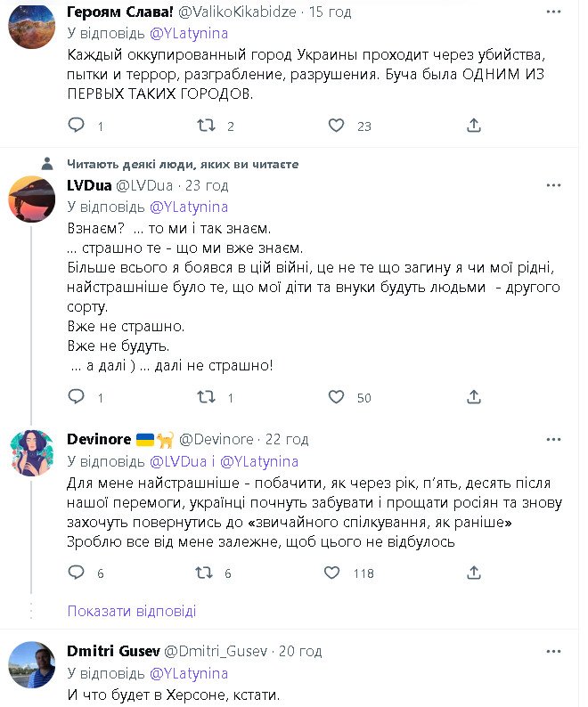Retweet Devinore's tweet
This screenshot has height=707, width=588.
click(x=206, y=573)
